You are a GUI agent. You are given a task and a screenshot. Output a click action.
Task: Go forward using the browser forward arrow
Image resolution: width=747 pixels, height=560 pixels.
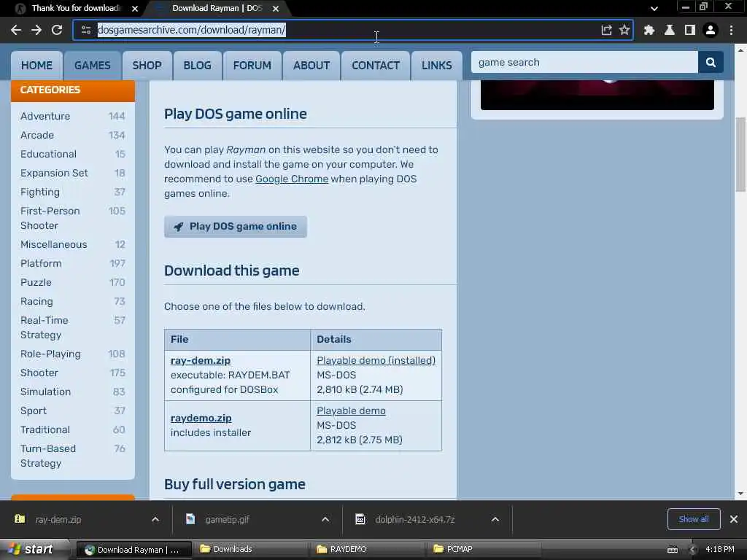click(36, 30)
